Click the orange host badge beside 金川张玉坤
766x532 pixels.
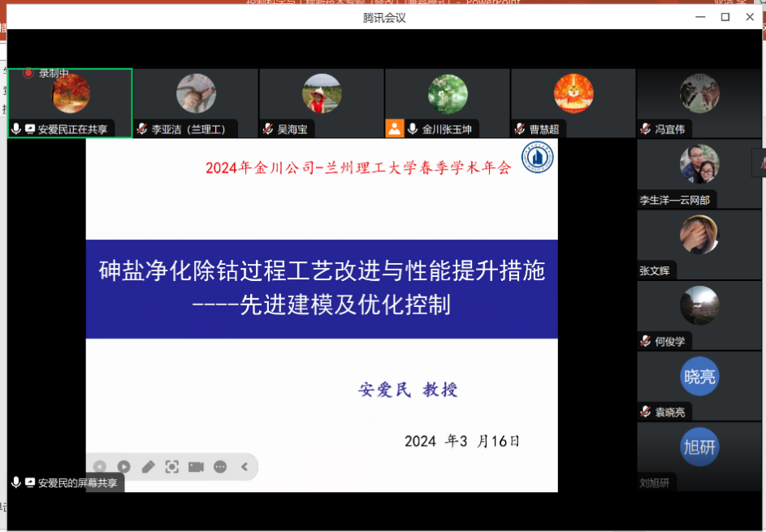point(395,128)
